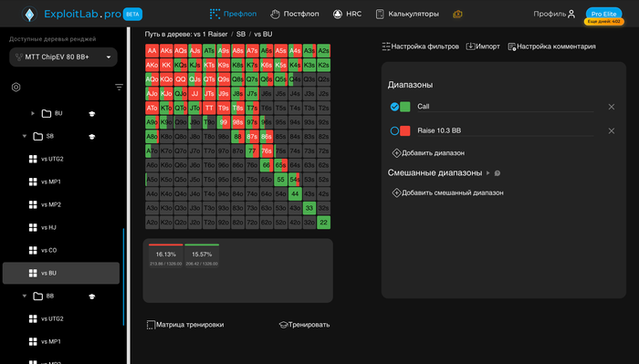
Task: Switch to the Постфлоп tab
Action: [295, 15]
